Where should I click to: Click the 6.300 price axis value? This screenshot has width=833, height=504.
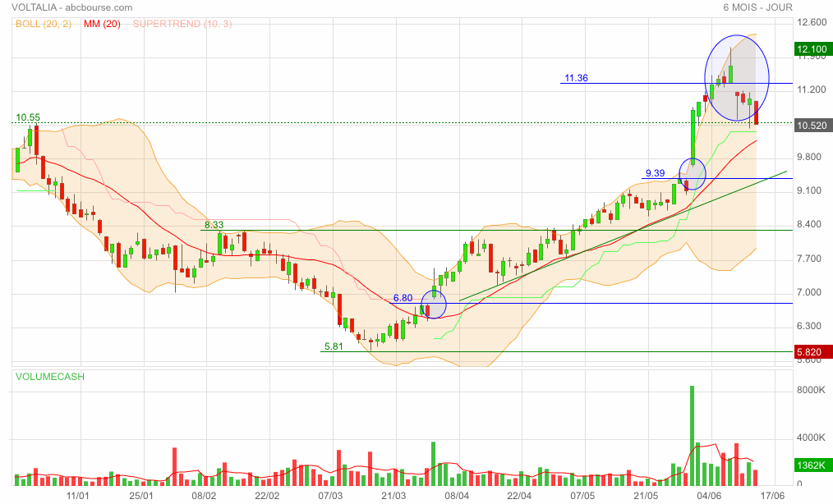[x=810, y=326]
